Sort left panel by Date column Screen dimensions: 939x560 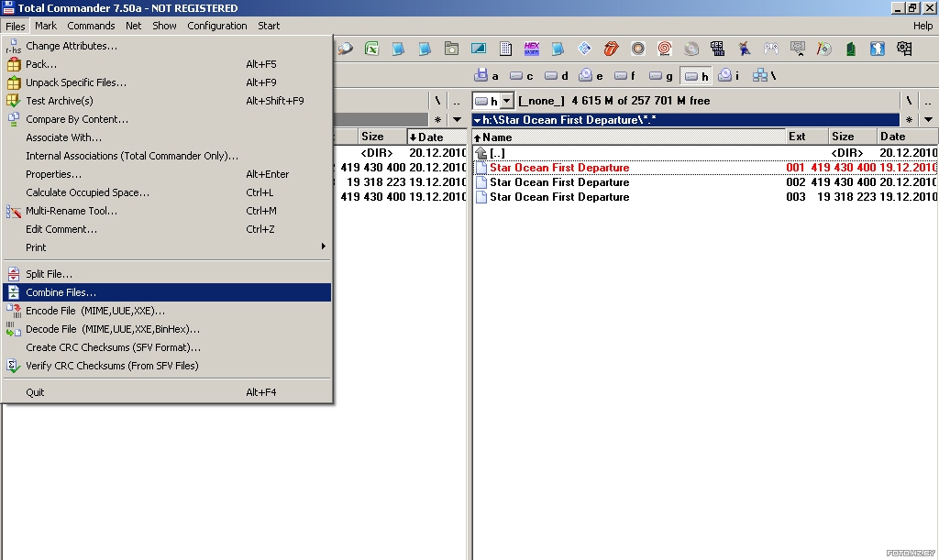(436, 137)
